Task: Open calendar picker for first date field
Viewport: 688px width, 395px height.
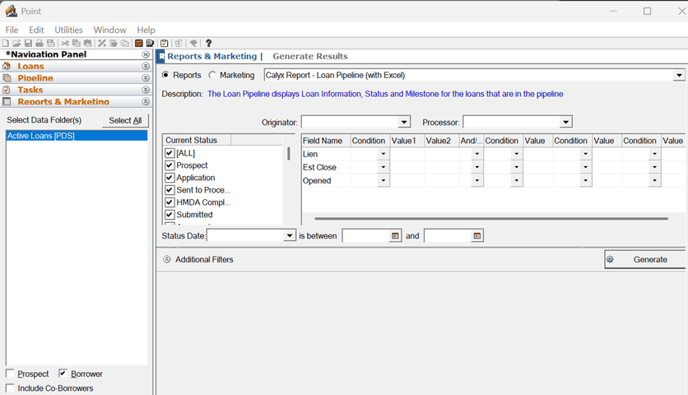Action: (x=395, y=236)
